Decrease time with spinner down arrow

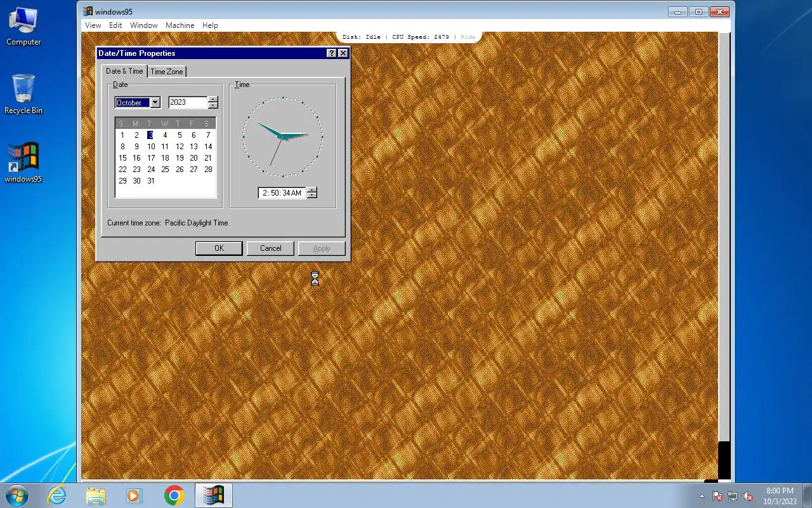311,196
